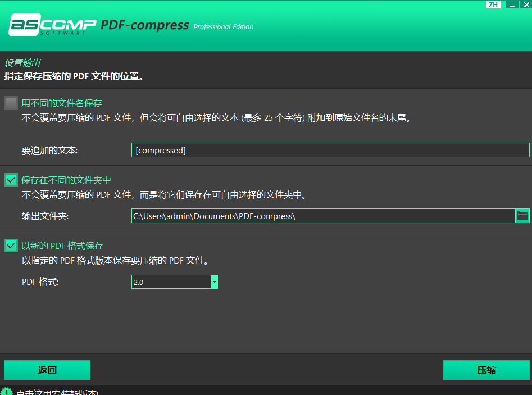Start compression with the 压缩 button

[486, 370]
